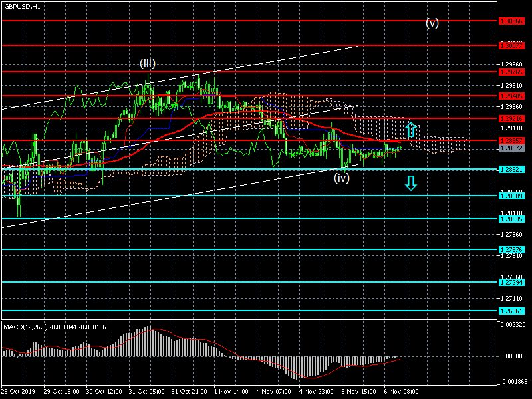Select the GBPUSD,H1 chart title

point(22,7)
